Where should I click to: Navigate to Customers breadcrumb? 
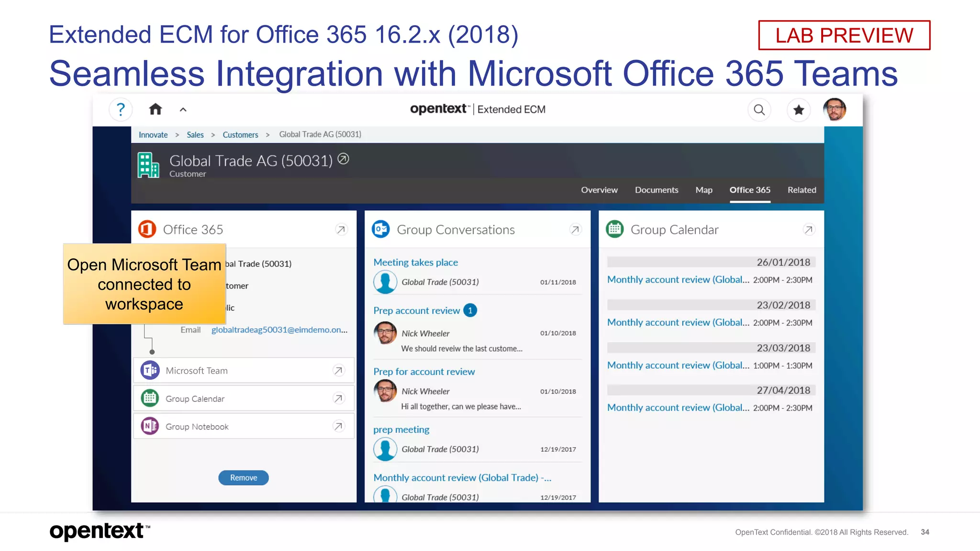click(x=240, y=135)
